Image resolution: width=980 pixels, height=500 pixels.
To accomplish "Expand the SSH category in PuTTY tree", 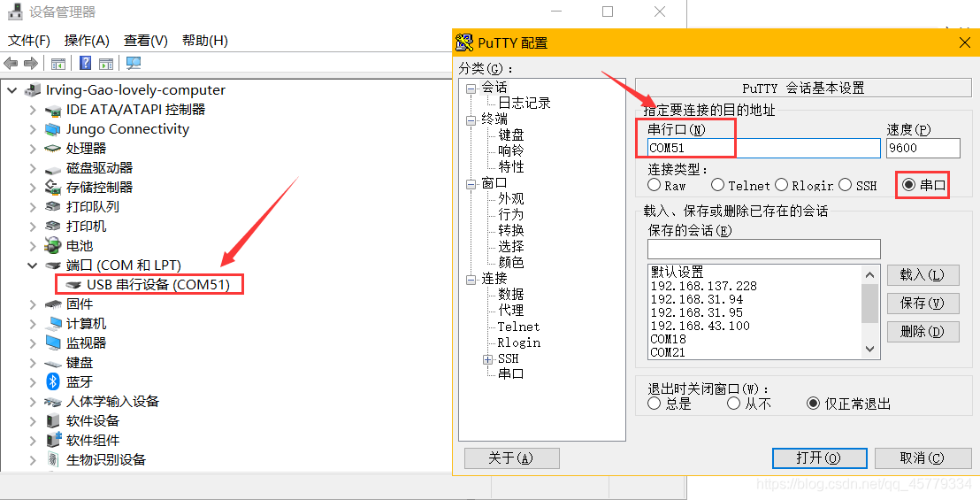I will [x=487, y=359].
